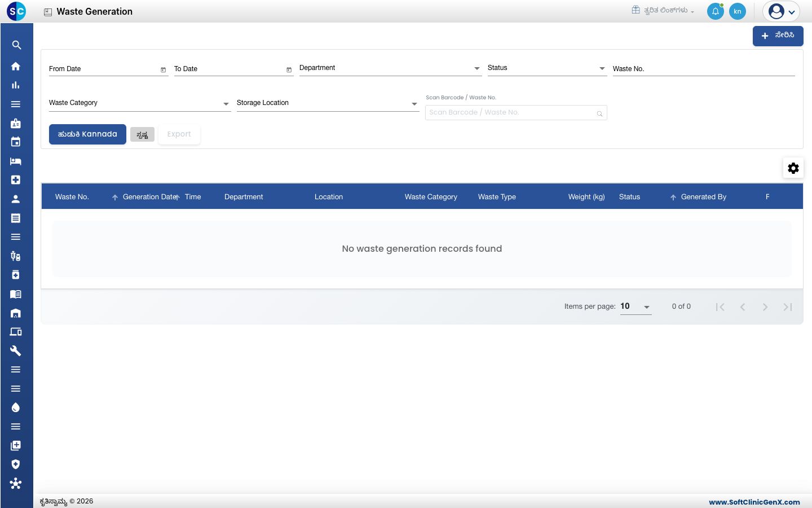Click the Scan Barcode / Waste No. field
This screenshot has height=508, width=812.
(x=516, y=112)
